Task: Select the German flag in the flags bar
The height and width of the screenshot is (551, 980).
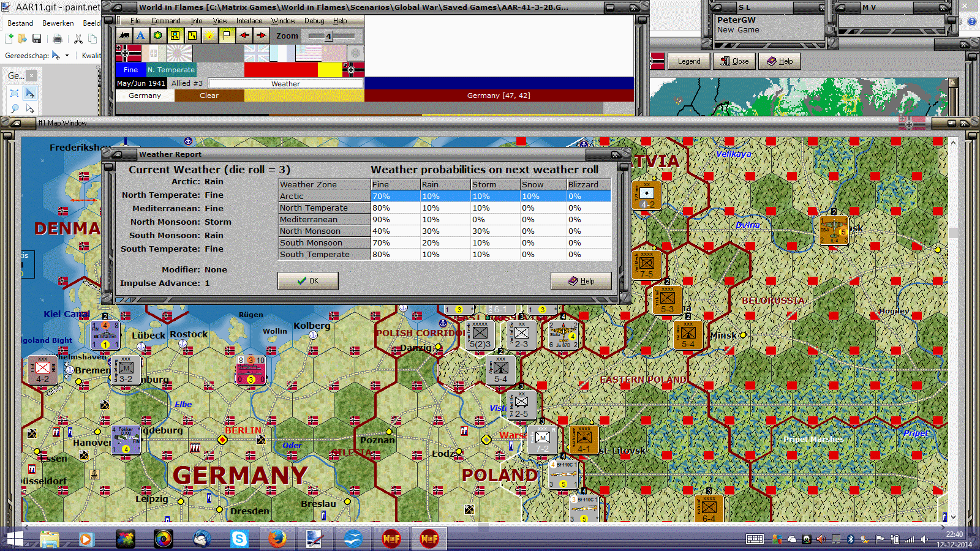Action: [x=128, y=53]
